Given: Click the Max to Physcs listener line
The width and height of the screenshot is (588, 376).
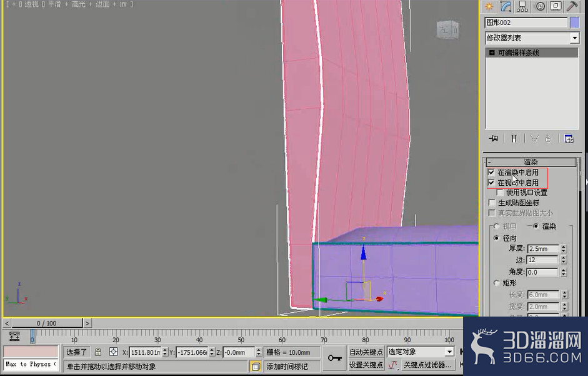Looking at the screenshot, I should (31, 364).
